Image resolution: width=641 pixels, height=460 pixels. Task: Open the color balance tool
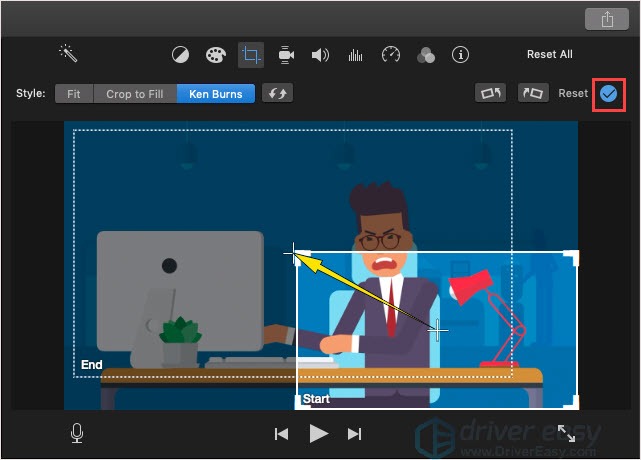click(x=180, y=54)
